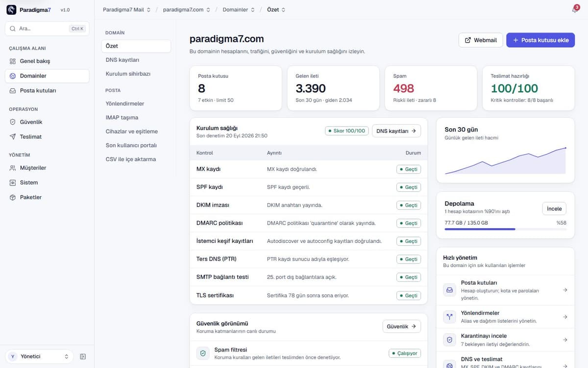
Task: Click the Genel bakış grid icon
Action: point(13,61)
